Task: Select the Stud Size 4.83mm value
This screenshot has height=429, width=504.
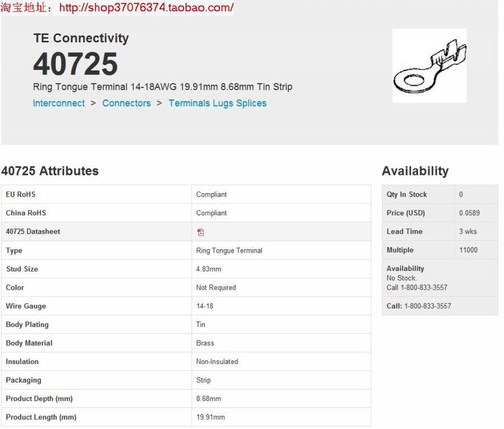Action: point(208,269)
